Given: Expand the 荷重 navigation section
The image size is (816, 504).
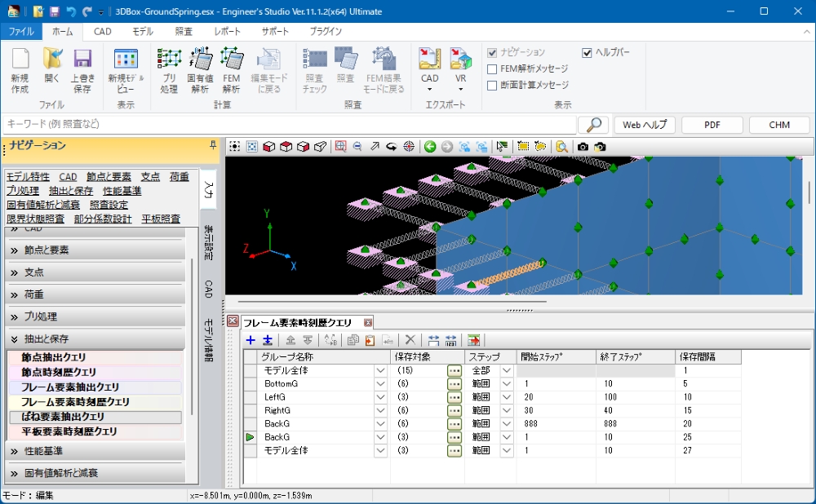Looking at the screenshot, I should [95, 295].
